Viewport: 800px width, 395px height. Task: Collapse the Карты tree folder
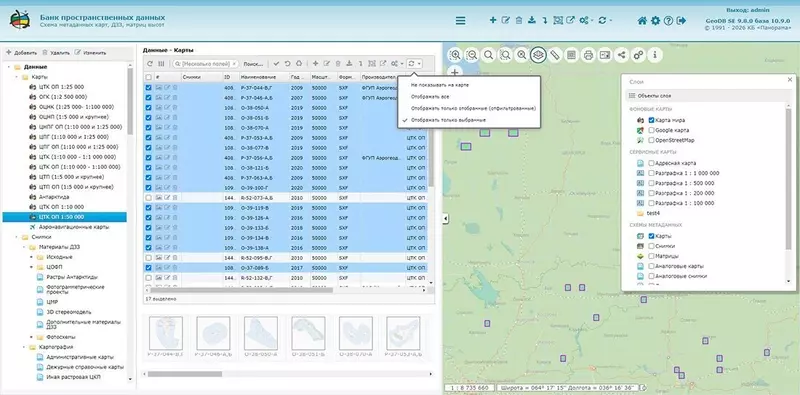point(16,77)
